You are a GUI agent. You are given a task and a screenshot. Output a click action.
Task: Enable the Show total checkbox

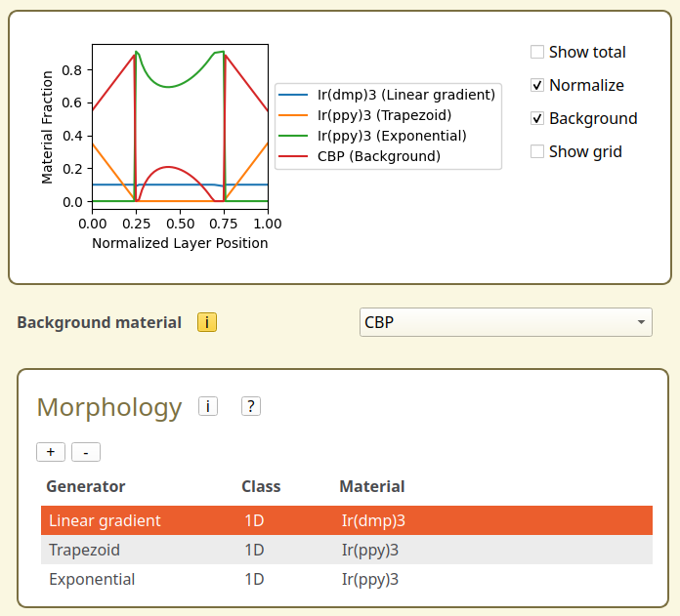[x=537, y=52]
